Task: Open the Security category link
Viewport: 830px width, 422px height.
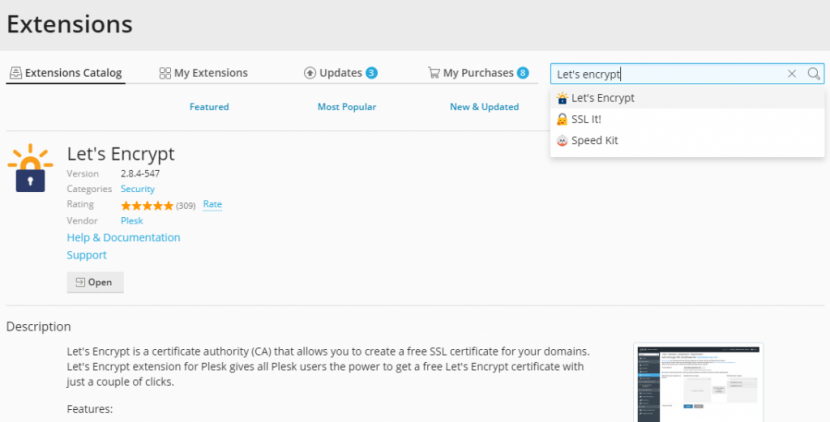Action: pyautogui.click(x=138, y=189)
